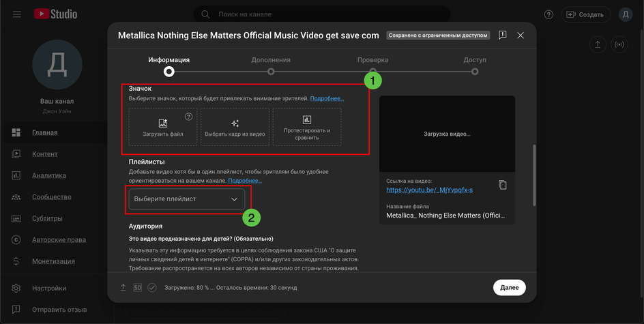Close the upload dialog

(521, 35)
